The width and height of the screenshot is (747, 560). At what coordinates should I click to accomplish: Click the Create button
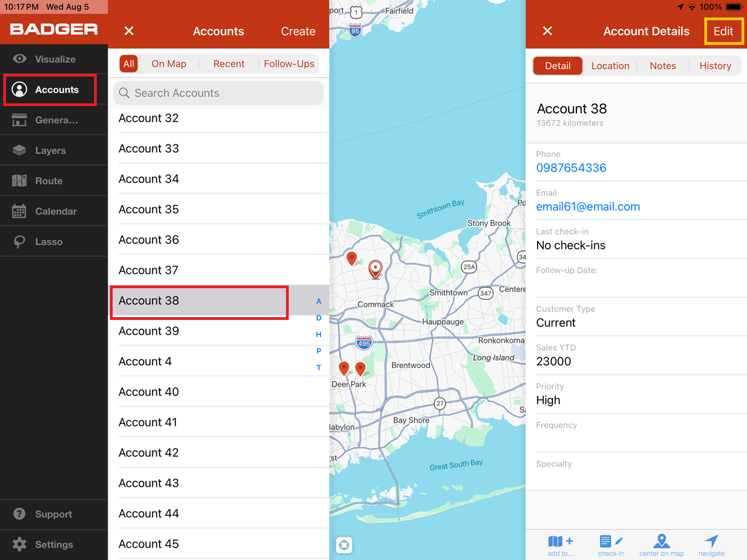click(x=298, y=31)
